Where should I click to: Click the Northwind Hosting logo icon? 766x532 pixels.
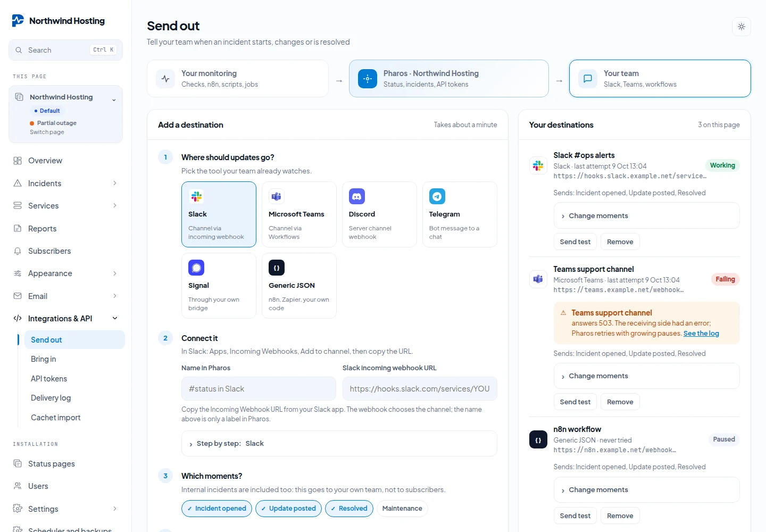coord(18,21)
